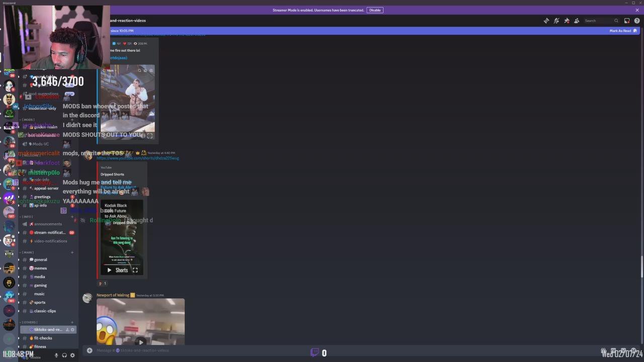Click Newport of Walrog username

point(113,295)
